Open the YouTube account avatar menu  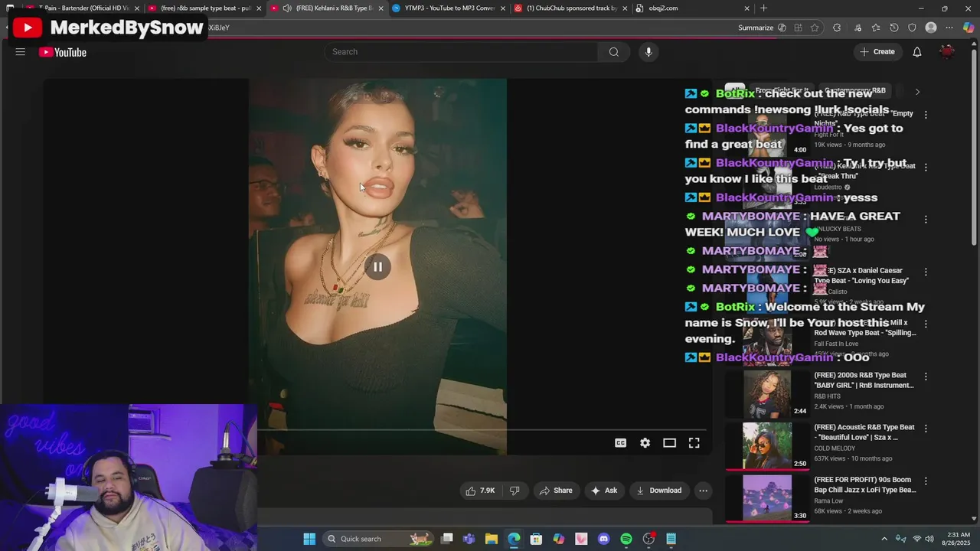(x=947, y=52)
